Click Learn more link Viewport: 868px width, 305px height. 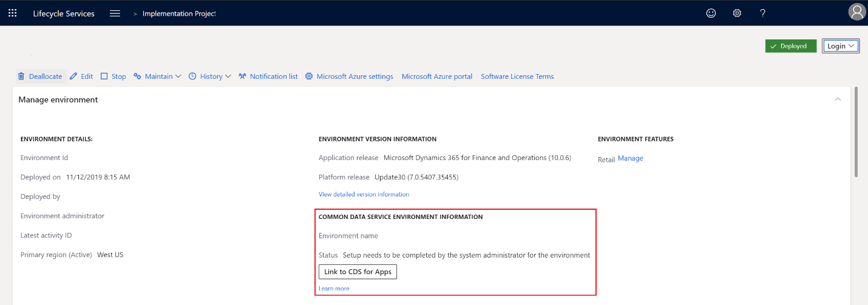[334, 289]
